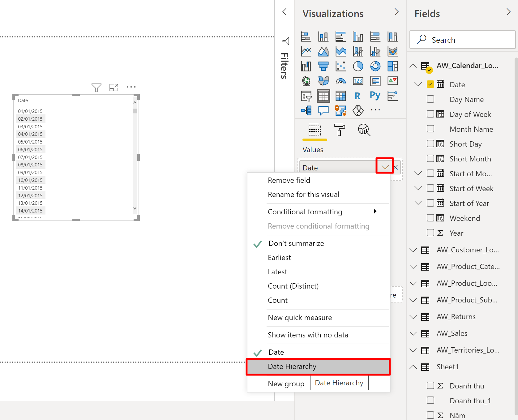This screenshot has width=518, height=420.
Task: Select the Stacked bar chart visual
Action: [306, 37]
